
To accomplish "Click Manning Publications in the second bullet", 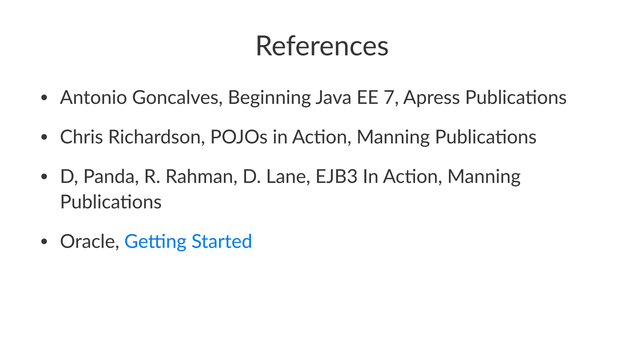I will point(446,137).
